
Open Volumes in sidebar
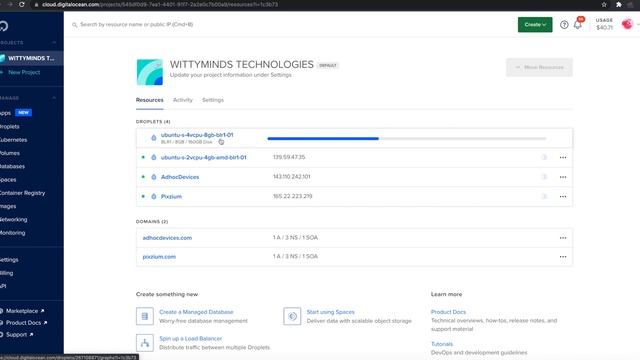pos(10,153)
